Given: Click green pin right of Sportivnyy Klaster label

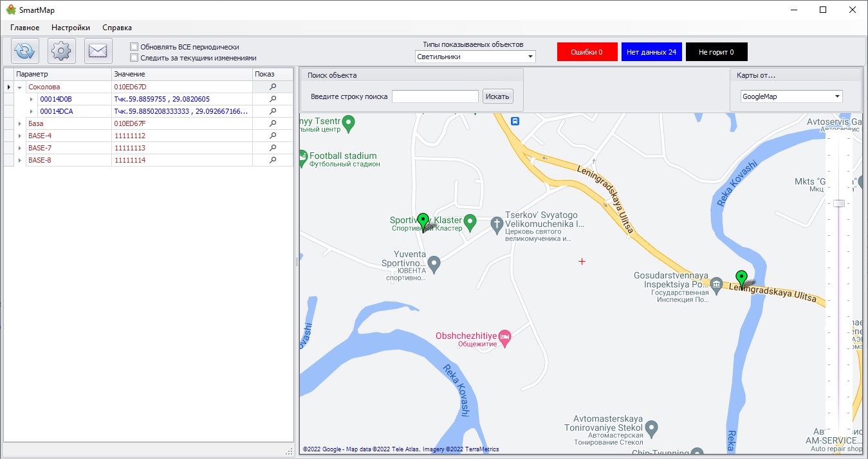Looking at the screenshot, I should [470, 222].
